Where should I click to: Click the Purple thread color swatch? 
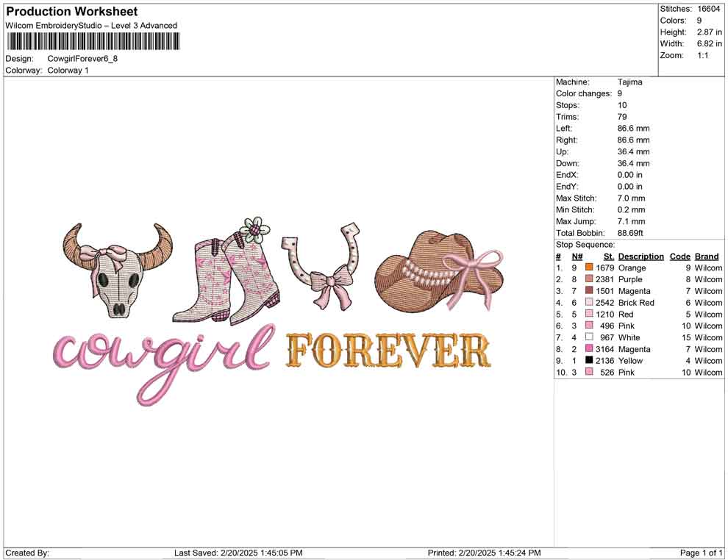(x=588, y=279)
